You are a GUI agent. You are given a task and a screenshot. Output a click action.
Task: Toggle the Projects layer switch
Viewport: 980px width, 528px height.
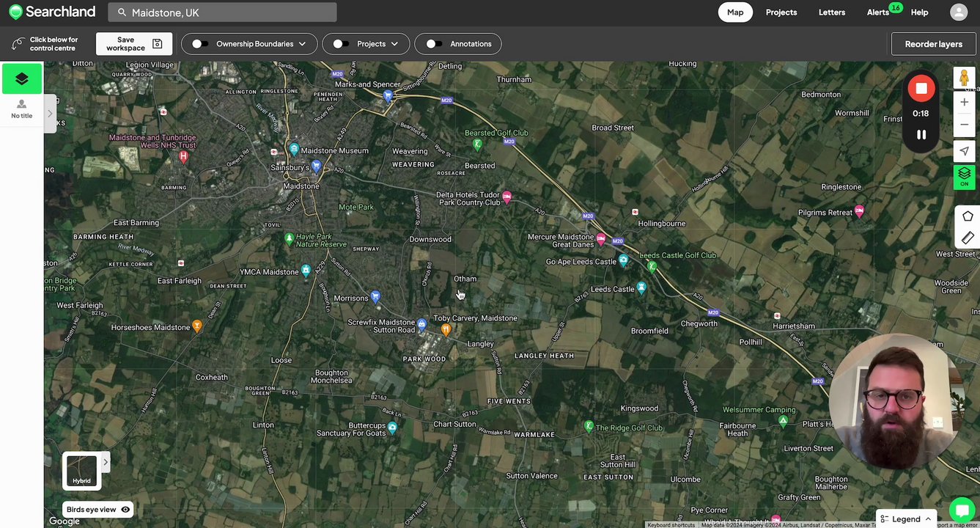point(341,44)
